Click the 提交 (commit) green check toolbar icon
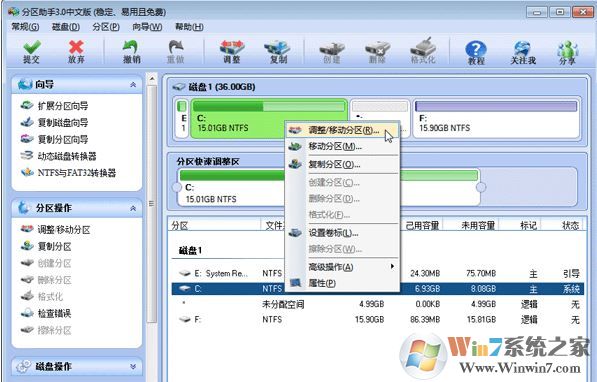The height and width of the screenshot is (382, 597). point(32,51)
